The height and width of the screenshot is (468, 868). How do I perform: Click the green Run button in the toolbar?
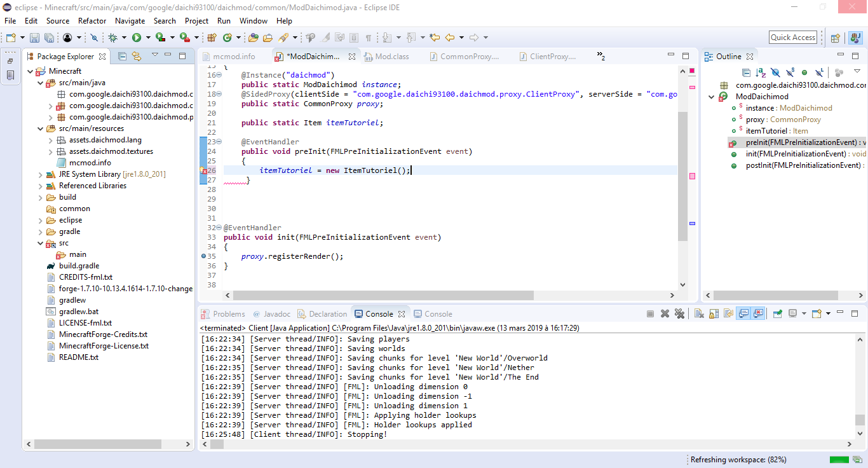point(136,38)
